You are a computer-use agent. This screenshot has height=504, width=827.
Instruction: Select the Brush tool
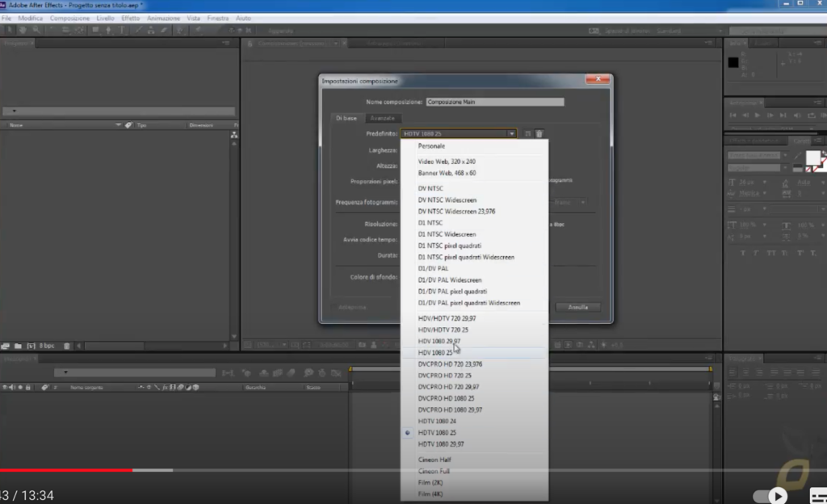(x=138, y=30)
